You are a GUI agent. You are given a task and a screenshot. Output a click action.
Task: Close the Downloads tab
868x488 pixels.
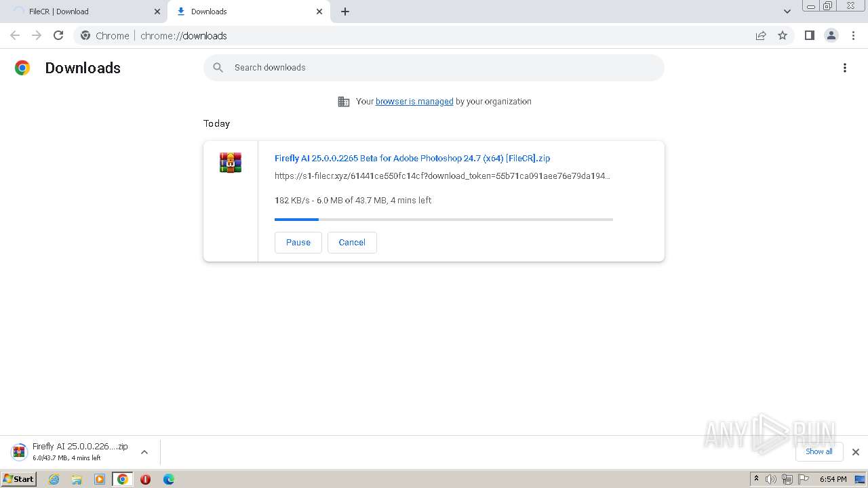319,12
